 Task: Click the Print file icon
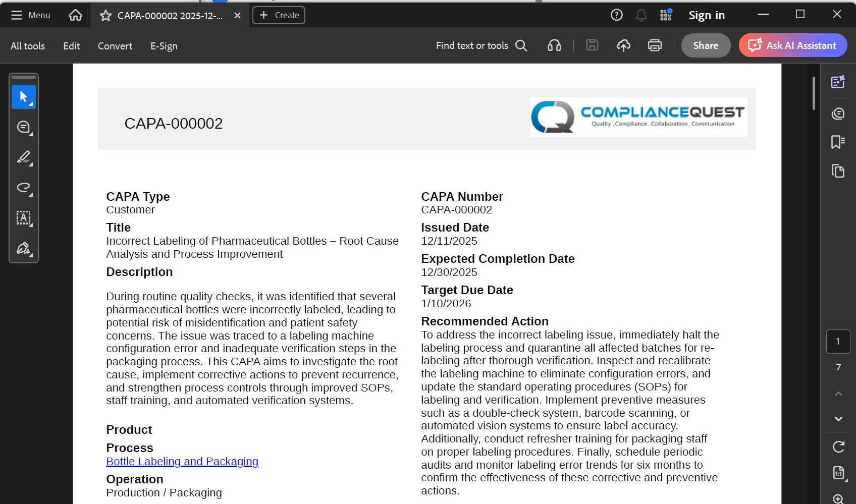tap(655, 45)
